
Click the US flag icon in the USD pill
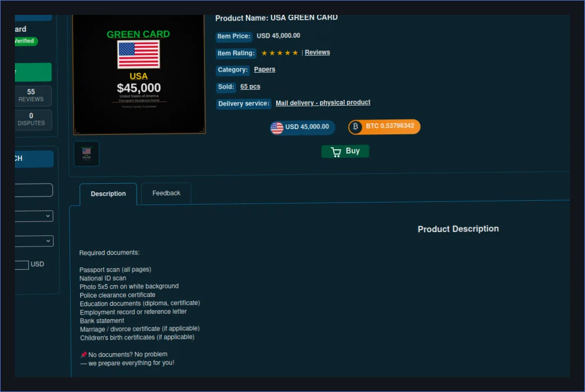pos(277,128)
